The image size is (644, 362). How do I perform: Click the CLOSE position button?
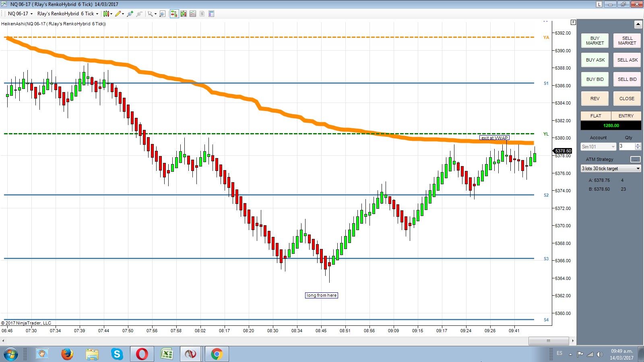click(627, 99)
